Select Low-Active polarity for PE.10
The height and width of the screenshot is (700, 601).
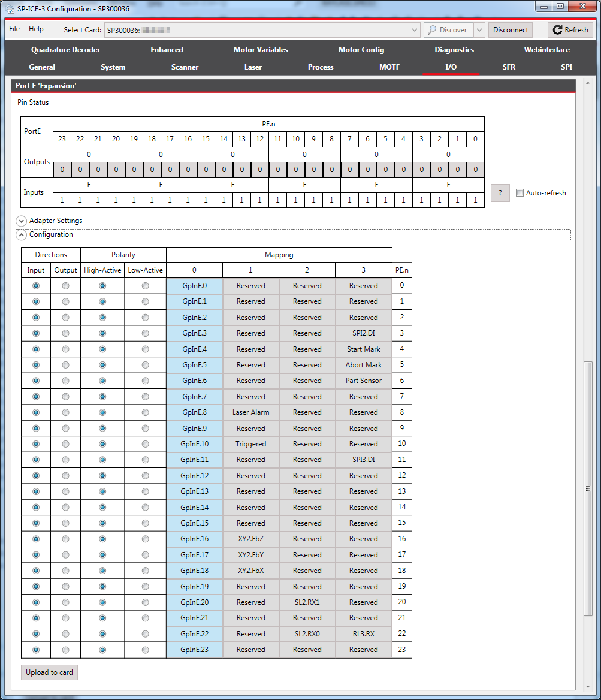pos(145,444)
